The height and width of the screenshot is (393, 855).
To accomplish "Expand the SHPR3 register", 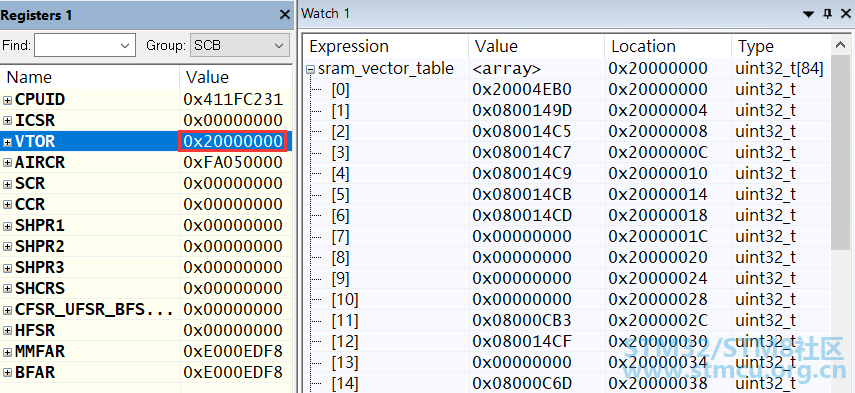I will coord(8,268).
